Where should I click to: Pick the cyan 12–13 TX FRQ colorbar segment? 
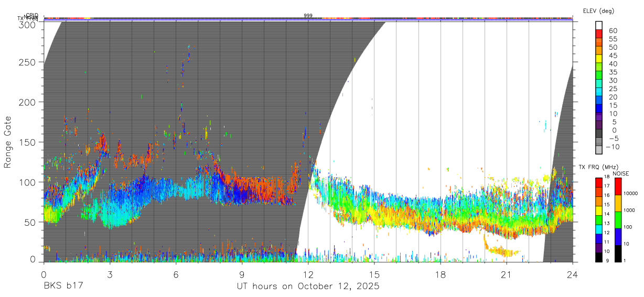(x=598, y=229)
